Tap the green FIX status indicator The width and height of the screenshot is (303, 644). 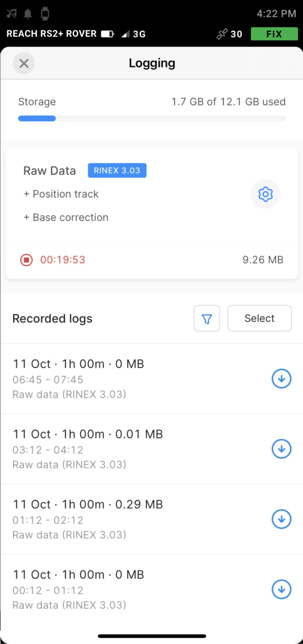pyautogui.click(x=274, y=34)
